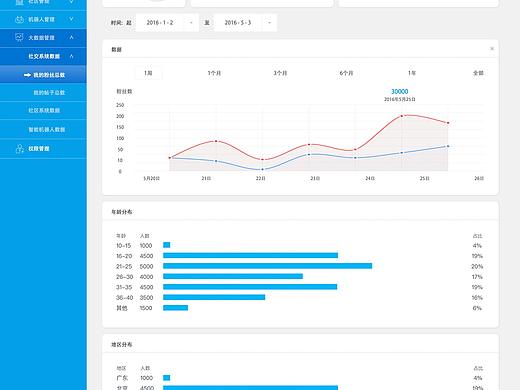Click the 30000 tooltip value
520x390 pixels.
(x=399, y=91)
